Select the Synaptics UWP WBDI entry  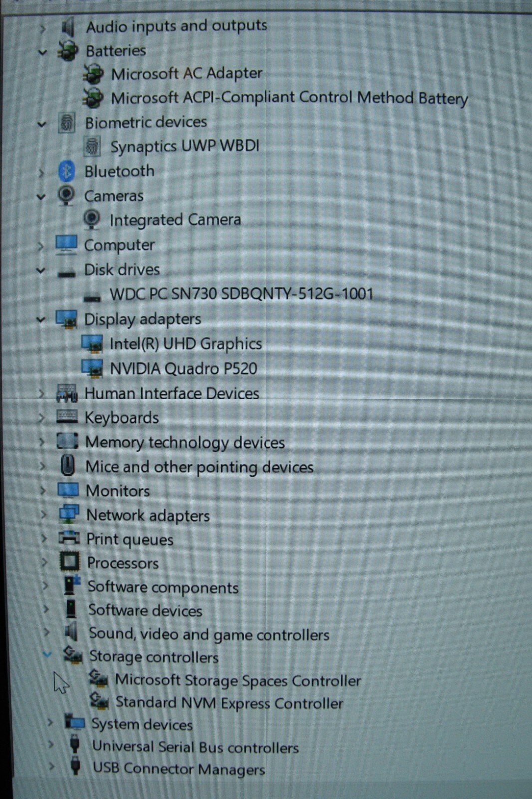tap(185, 146)
